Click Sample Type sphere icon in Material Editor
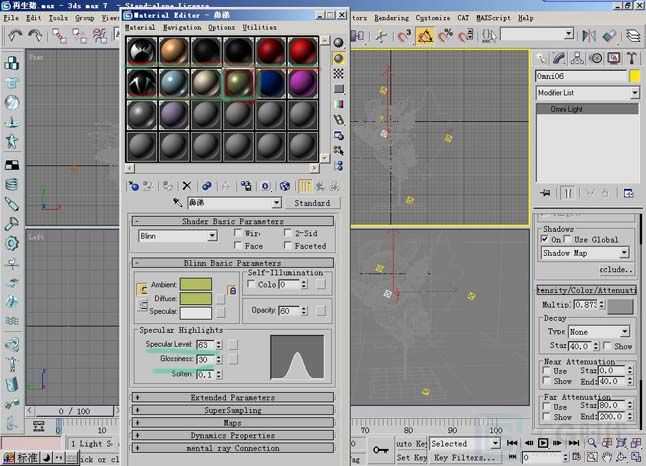 [x=338, y=42]
